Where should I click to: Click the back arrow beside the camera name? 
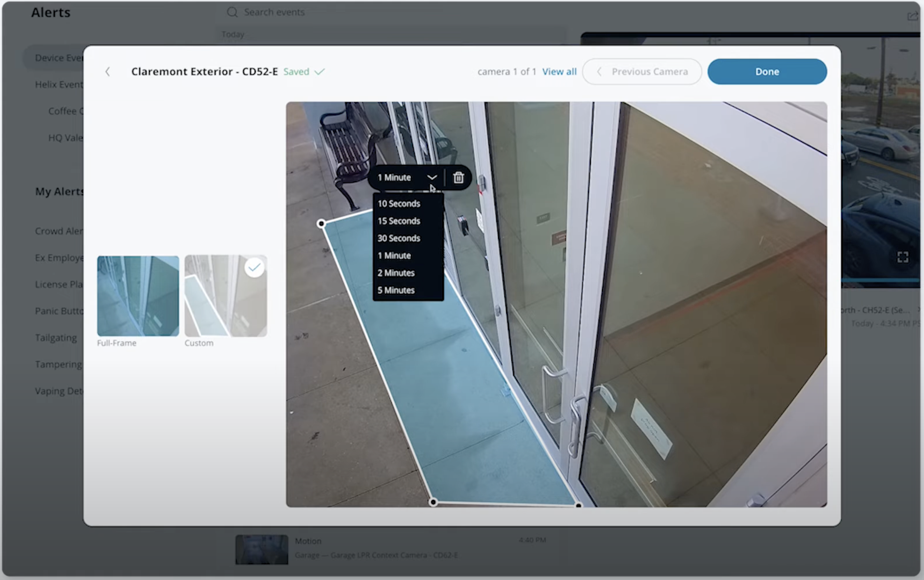coord(108,72)
